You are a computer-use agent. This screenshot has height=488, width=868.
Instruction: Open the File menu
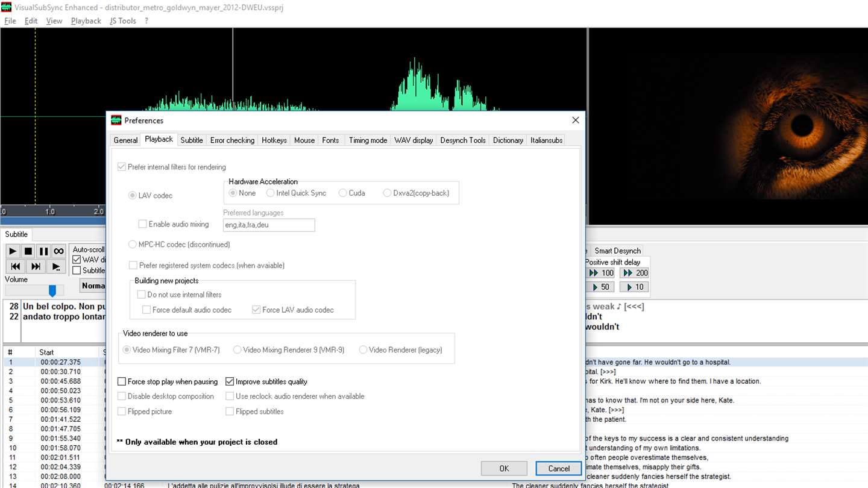coord(10,20)
